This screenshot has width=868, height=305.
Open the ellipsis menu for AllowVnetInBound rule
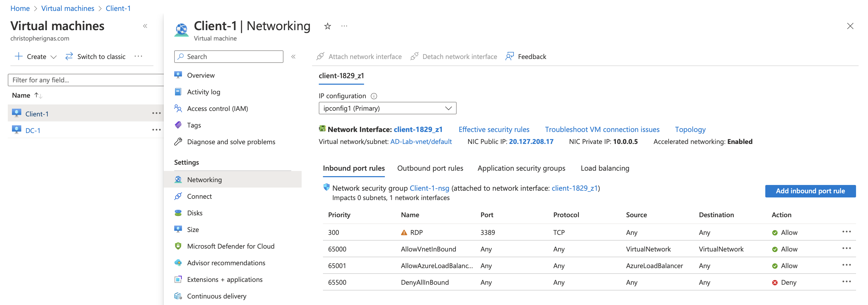846,248
